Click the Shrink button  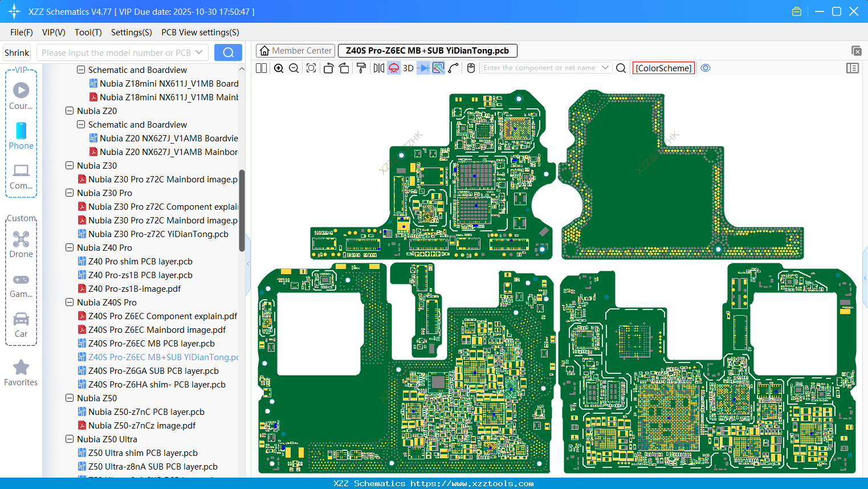pos(17,53)
